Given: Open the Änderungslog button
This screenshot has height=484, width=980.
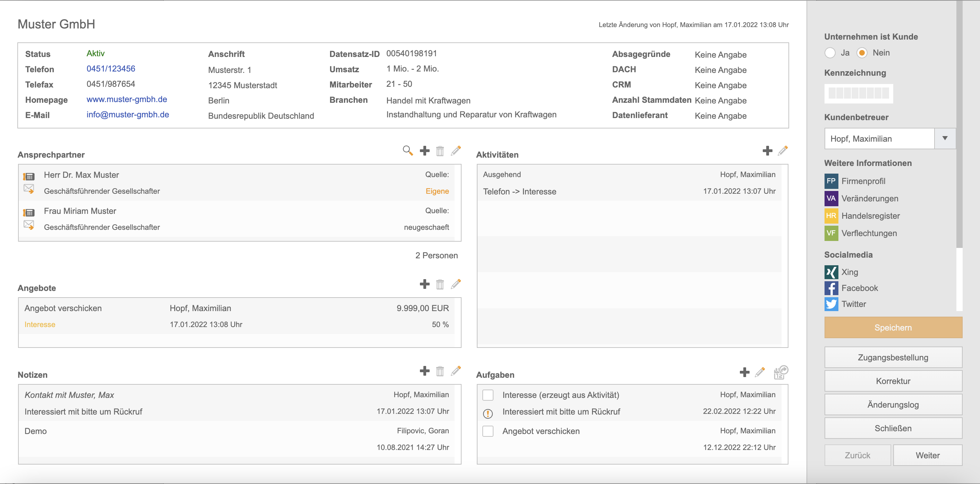Looking at the screenshot, I should 893,404.
